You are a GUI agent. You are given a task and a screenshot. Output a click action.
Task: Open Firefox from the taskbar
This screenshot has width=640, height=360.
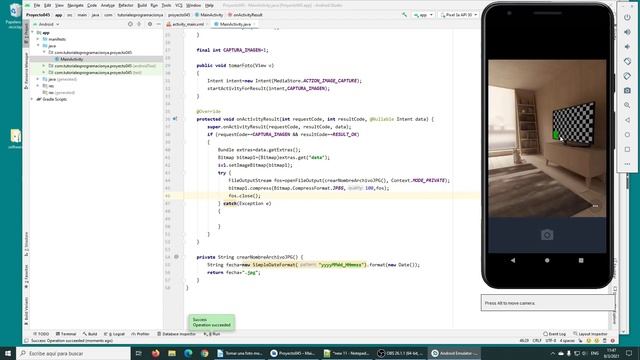156,353
